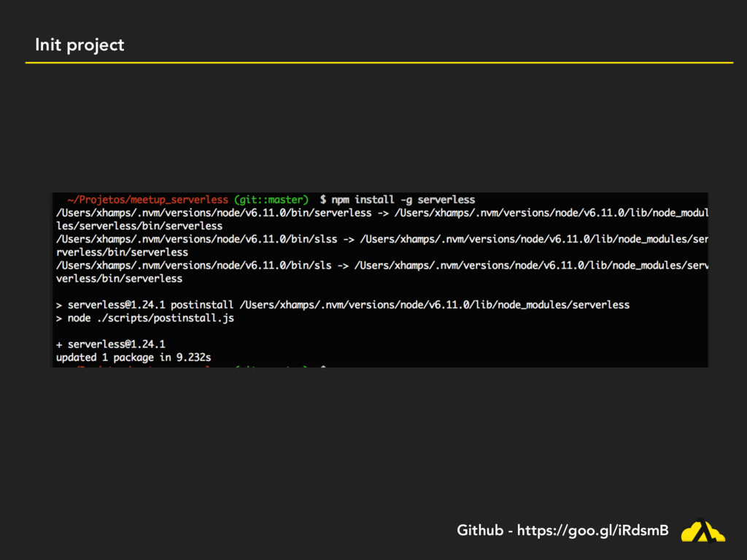The image size is (747, 560).
Task: Click the "npm install -g serverless" command
Action: click(403, 199)
